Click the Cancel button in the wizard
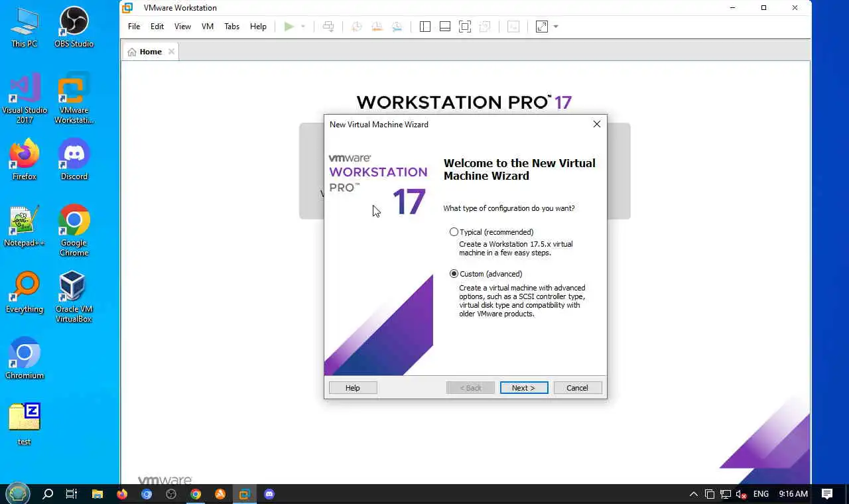Image resolution: width=849 pixels, height=504 pixels. tap(578, 388)
